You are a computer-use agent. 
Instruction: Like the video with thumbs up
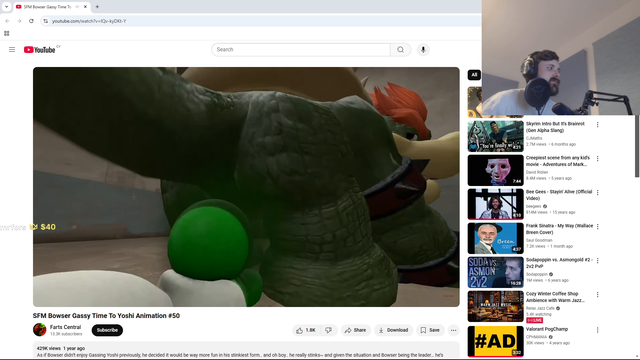tap(306, 330)
